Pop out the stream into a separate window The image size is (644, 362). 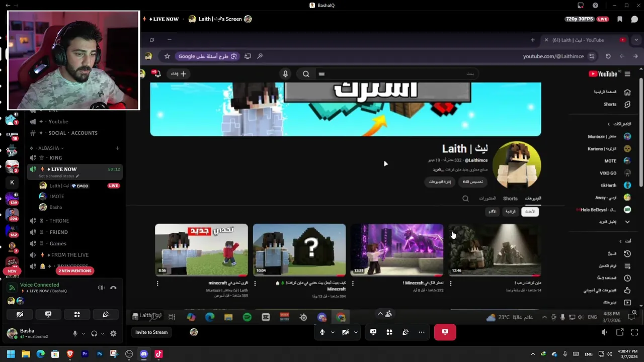pyautogui.click(x=620, y=332)
